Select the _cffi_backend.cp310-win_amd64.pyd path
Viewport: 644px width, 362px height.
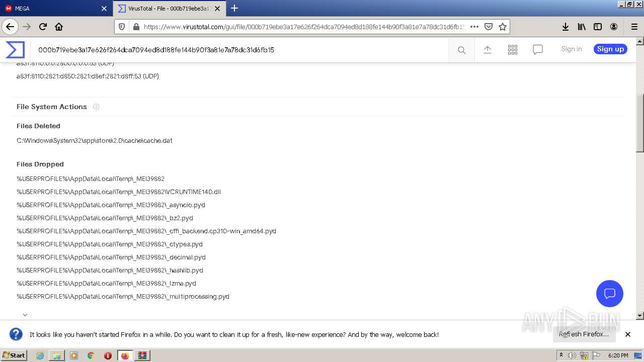[146, 231]
